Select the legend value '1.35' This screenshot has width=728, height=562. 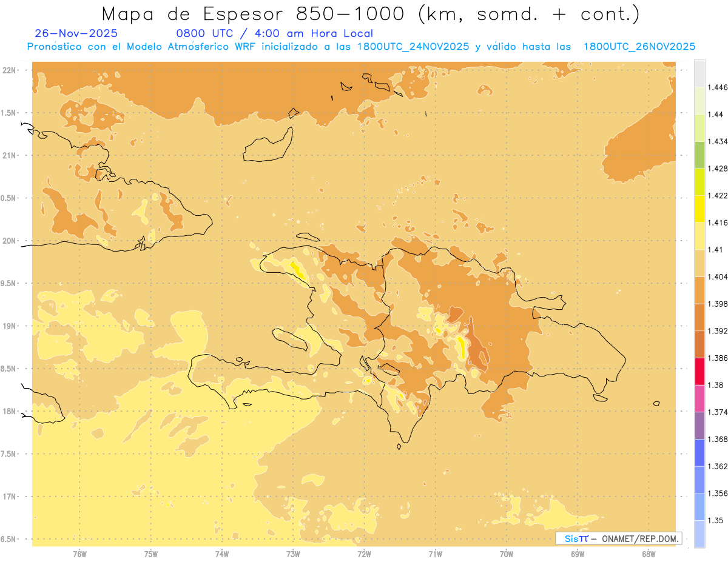[715, 520]
